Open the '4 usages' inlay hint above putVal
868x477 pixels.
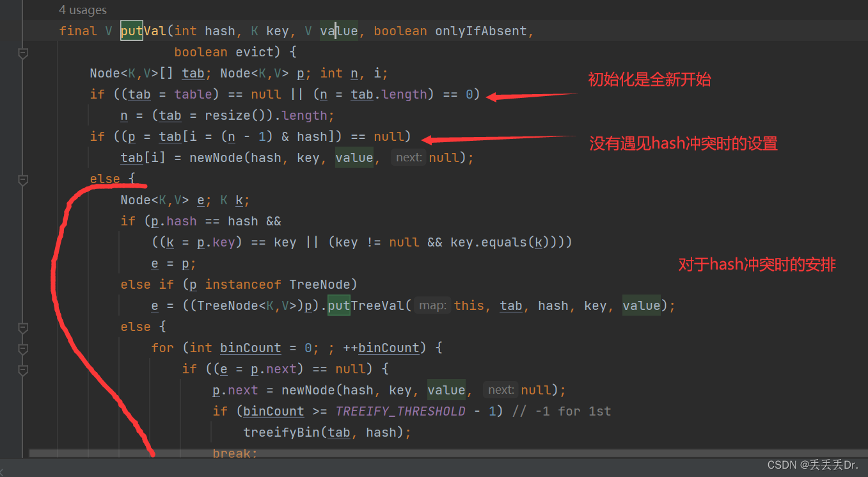point(83,10)
